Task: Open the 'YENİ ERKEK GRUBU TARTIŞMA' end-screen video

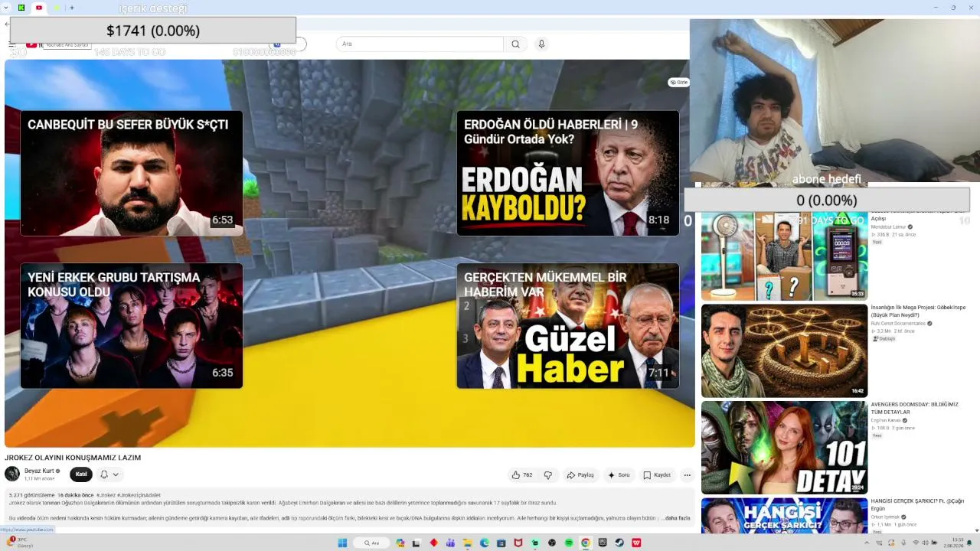Action: tap(132, 326)
